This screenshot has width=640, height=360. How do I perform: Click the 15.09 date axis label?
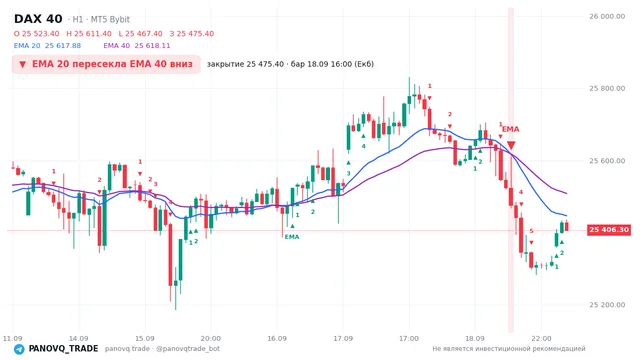pos(144,338)
